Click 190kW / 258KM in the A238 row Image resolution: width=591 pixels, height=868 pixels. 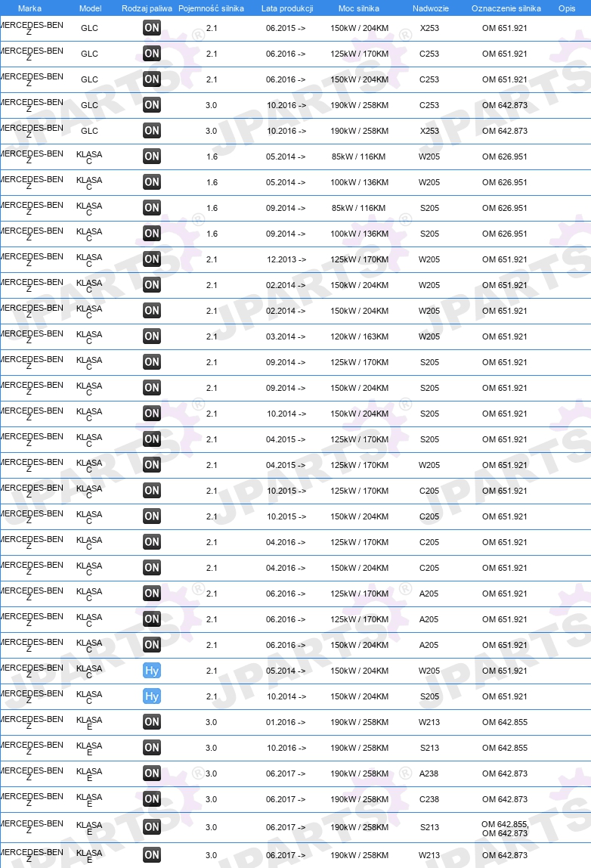359,774
